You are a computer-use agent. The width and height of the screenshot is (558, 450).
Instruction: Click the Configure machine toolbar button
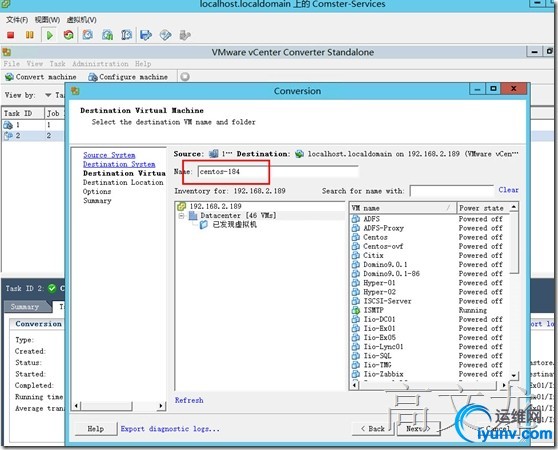[x=128, y=77]
